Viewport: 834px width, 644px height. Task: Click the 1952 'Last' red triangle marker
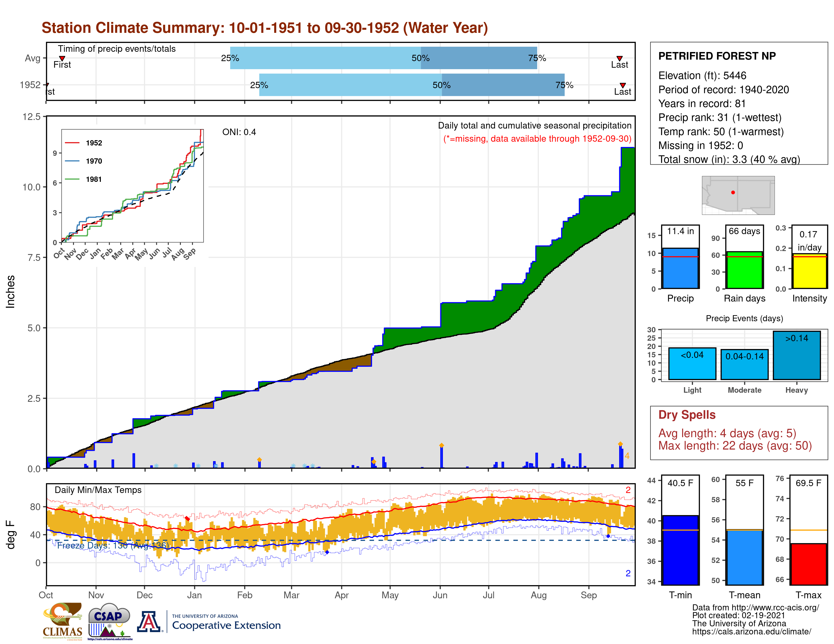(x=622, y=85)
